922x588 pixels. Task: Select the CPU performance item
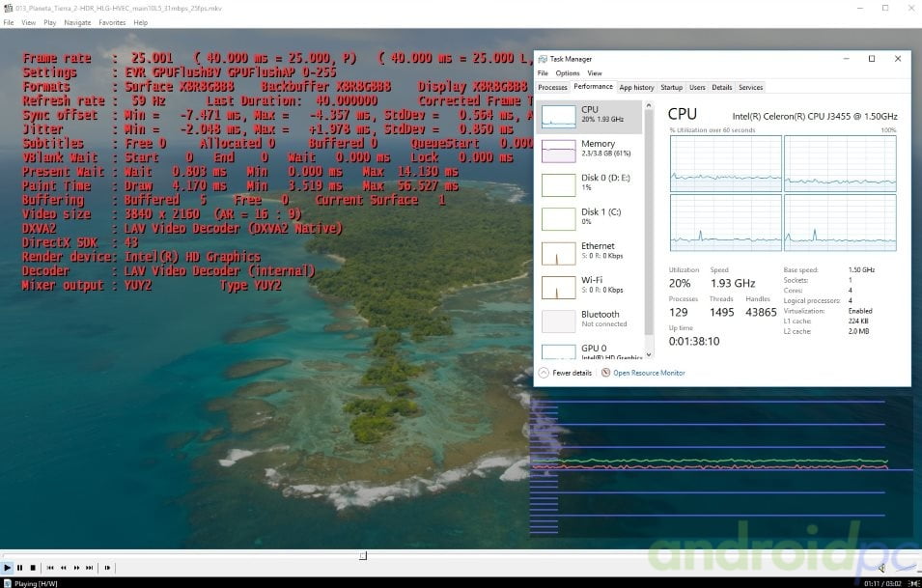point(590,117)
